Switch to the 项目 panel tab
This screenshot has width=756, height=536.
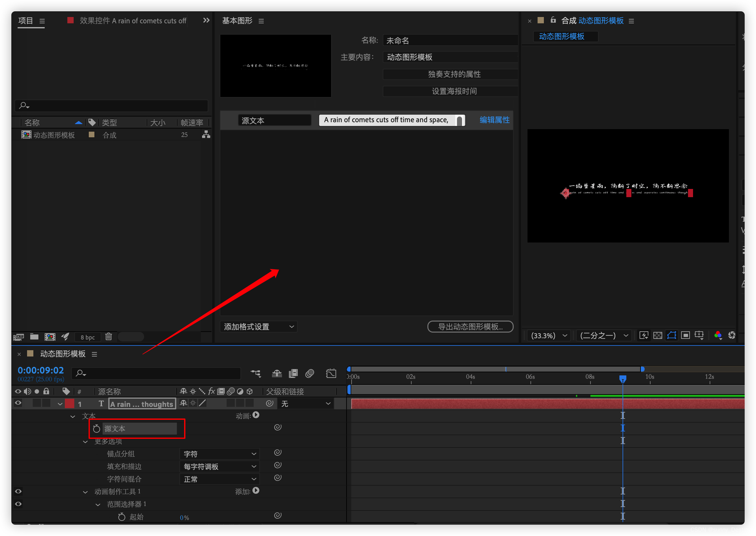click(x=26, y=20)
